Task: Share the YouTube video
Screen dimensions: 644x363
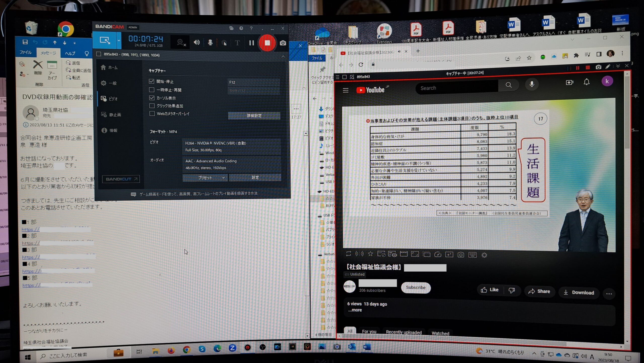Action: 539,291
